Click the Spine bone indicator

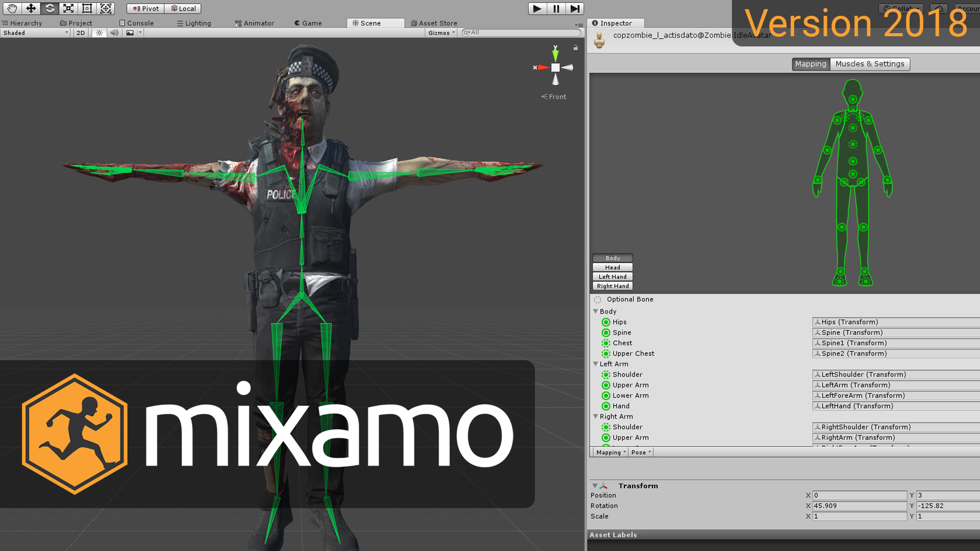606,333
